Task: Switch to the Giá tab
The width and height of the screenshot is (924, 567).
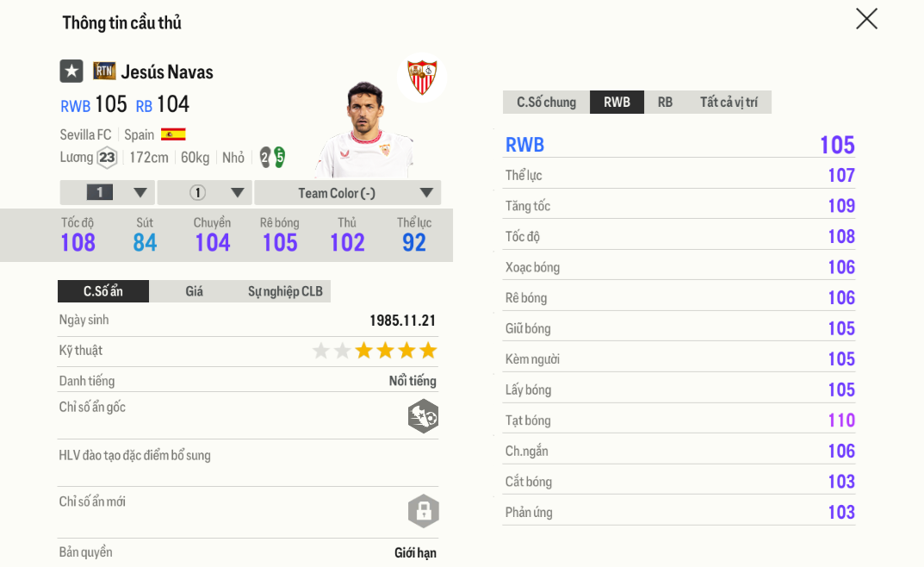Action: pos(195,291)
